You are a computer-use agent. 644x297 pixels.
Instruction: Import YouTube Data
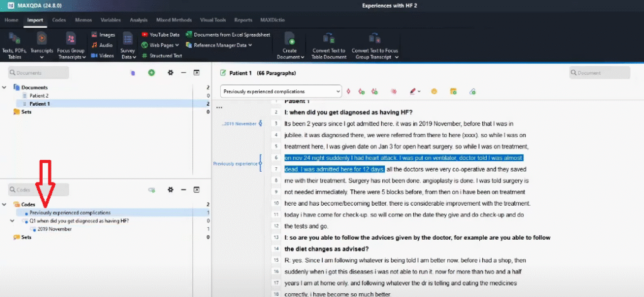[x=160, y=35]
